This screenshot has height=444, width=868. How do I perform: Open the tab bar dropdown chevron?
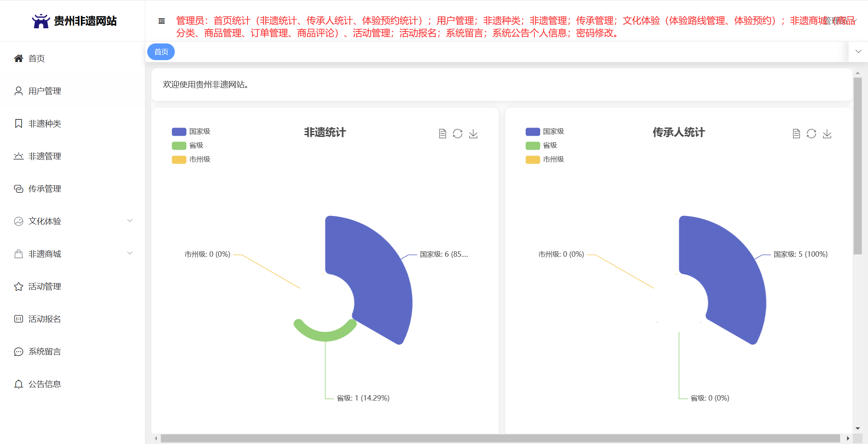[x=858, y=52]
